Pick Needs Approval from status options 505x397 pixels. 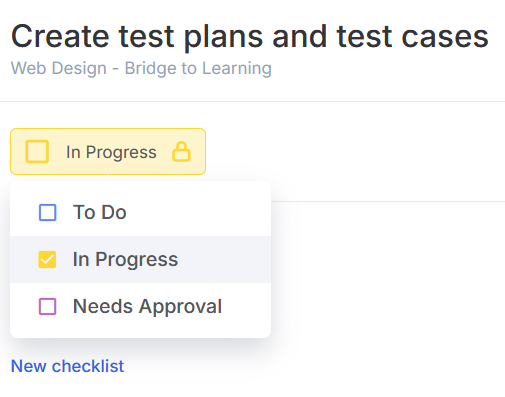140,306
